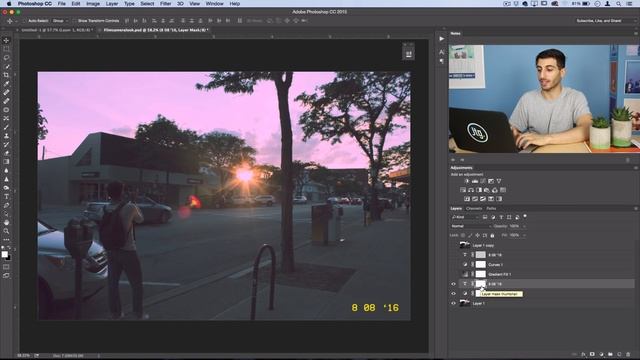Delete the selected layer with trash icon
The image size is (640, 360).
(x=628, y=354)
